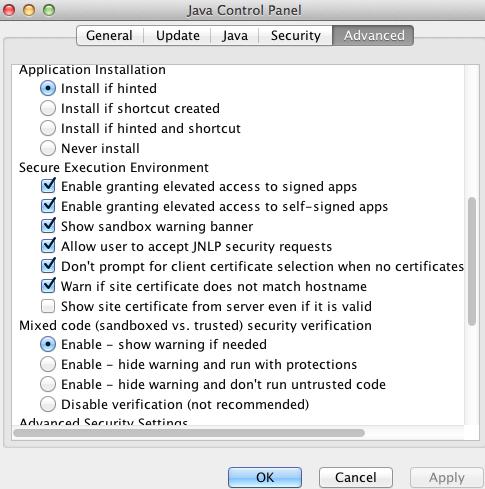Screen dimensions: 485x489
Task: Click the vertical scrollbar thumb
Action: point(472,261)
